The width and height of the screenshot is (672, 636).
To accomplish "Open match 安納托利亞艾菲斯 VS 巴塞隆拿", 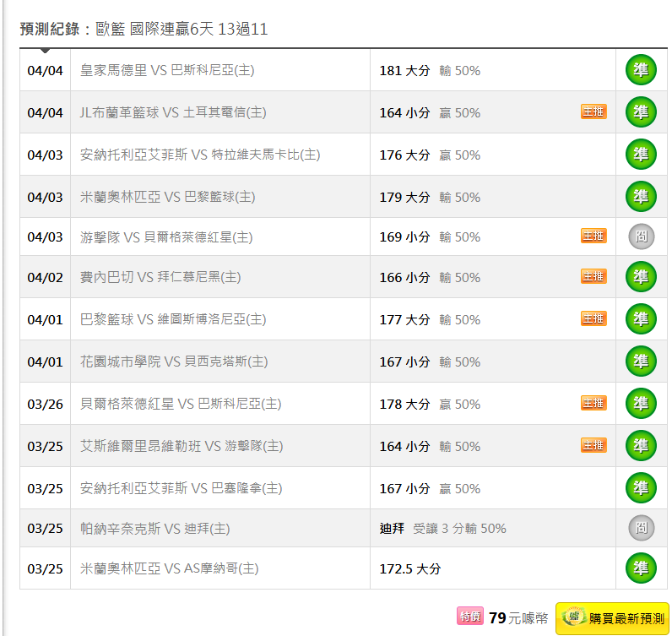I will [x=181, y=488].
